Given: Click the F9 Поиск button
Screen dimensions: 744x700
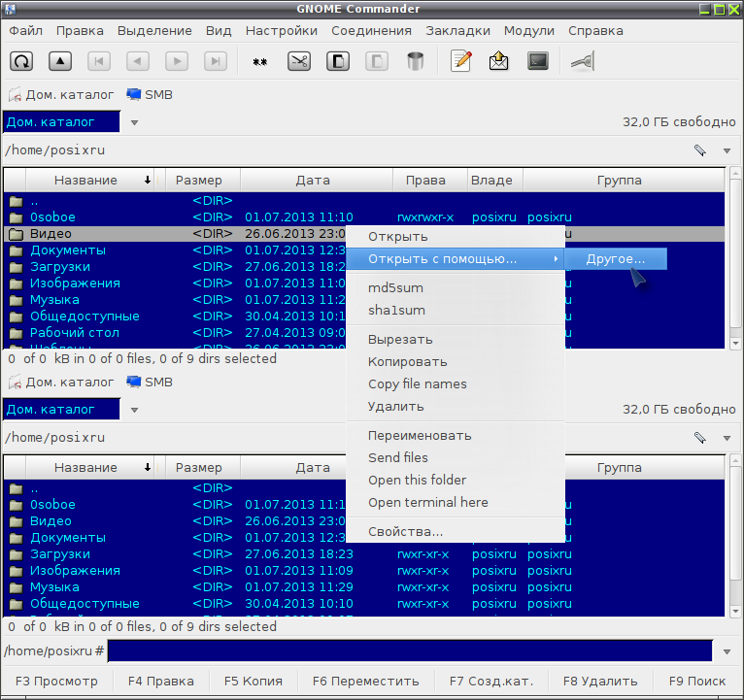Looking at the screenshot, I should tap(697, 681).
